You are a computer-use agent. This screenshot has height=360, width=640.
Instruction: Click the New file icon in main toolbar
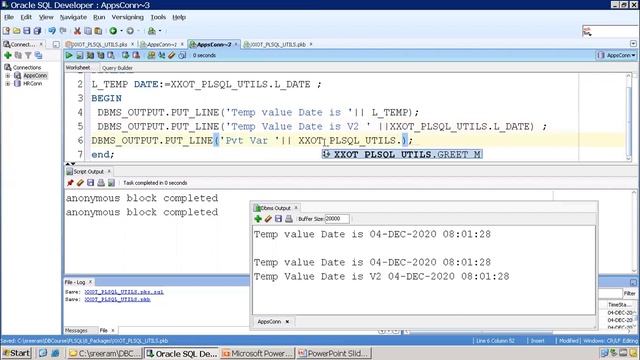click(x=6, y=31)
